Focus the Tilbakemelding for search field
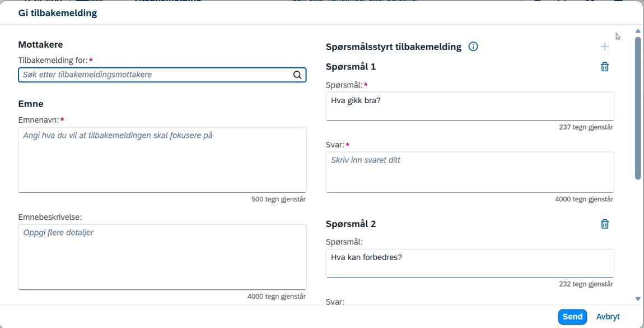Screen dimensions: 644x328 [x=162, y=75]
